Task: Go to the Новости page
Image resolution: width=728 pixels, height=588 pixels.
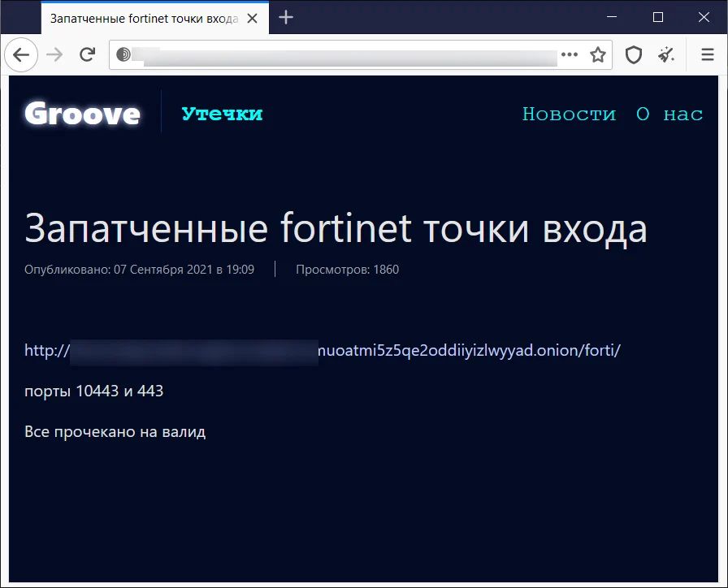Action: (x=569, y=114)
